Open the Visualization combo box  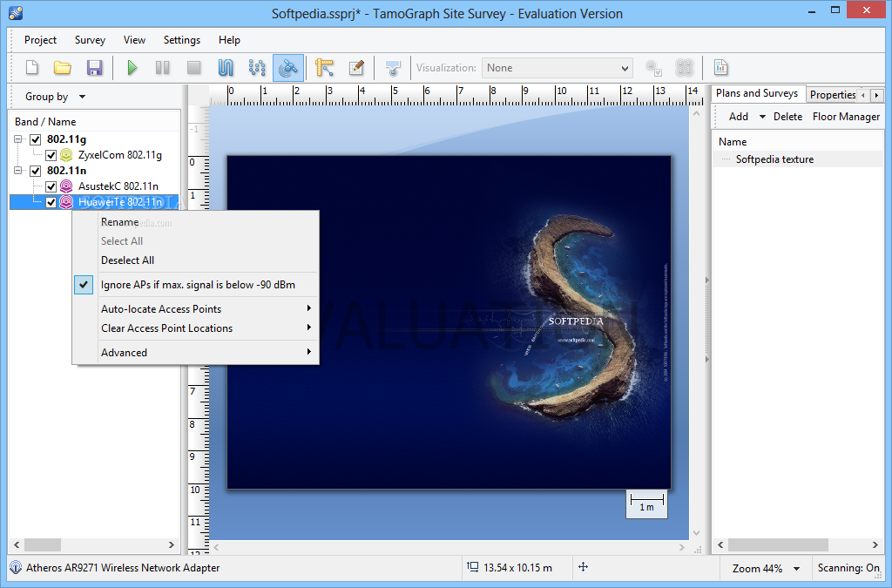pos(557,68)
